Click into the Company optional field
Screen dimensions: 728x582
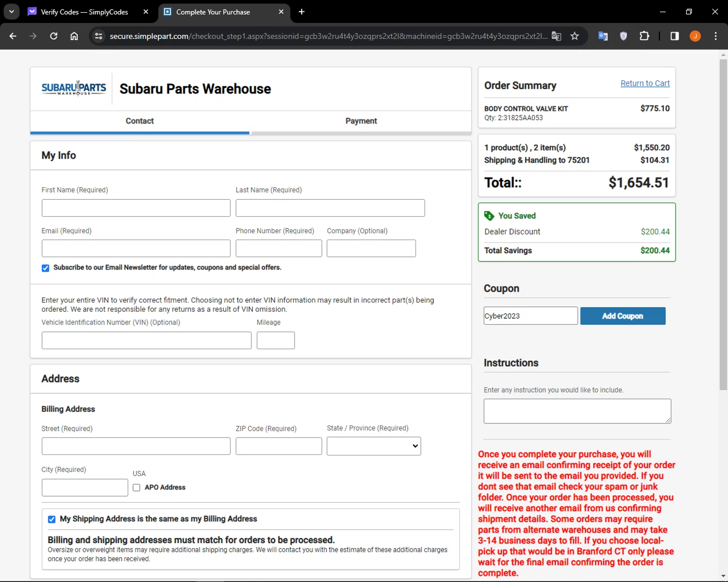(371, 248)
